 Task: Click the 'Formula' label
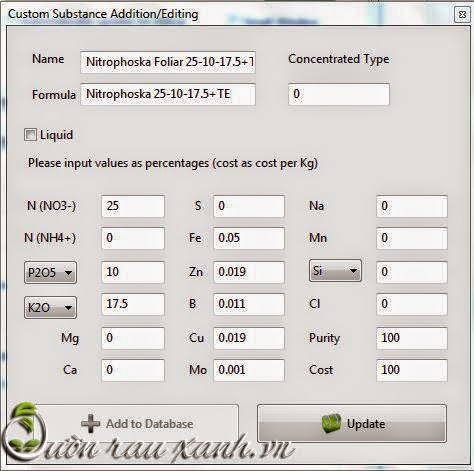click(x=54, y=95)
